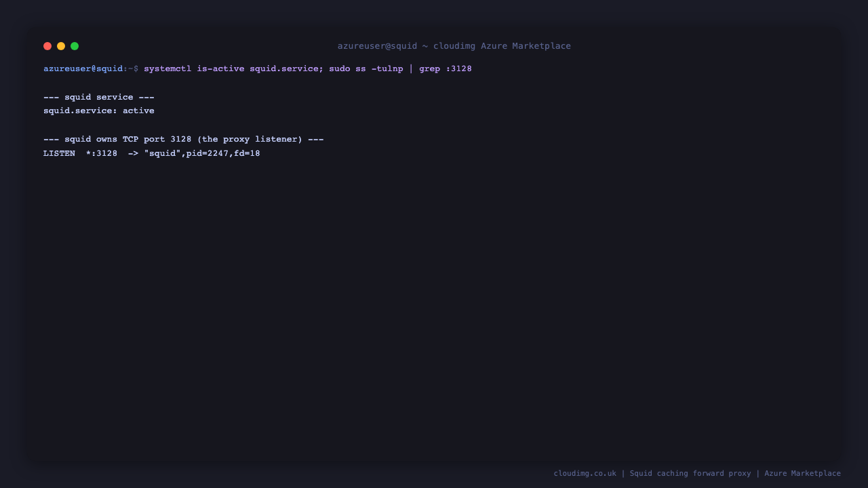Viewport: 868px width, 488px height.
Task: Click the 'LISTEN *:3128' output line
Action: tap(152, 153)
